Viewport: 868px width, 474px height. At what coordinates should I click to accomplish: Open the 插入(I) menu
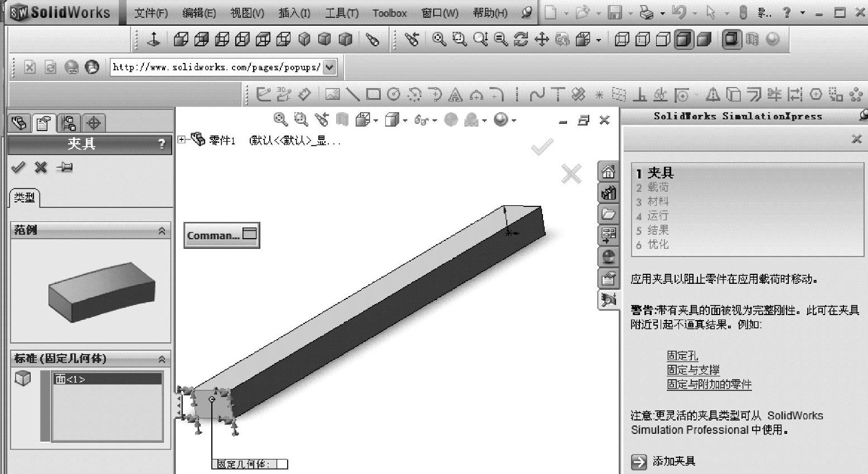pyautogui.click(x=294, y=13)
